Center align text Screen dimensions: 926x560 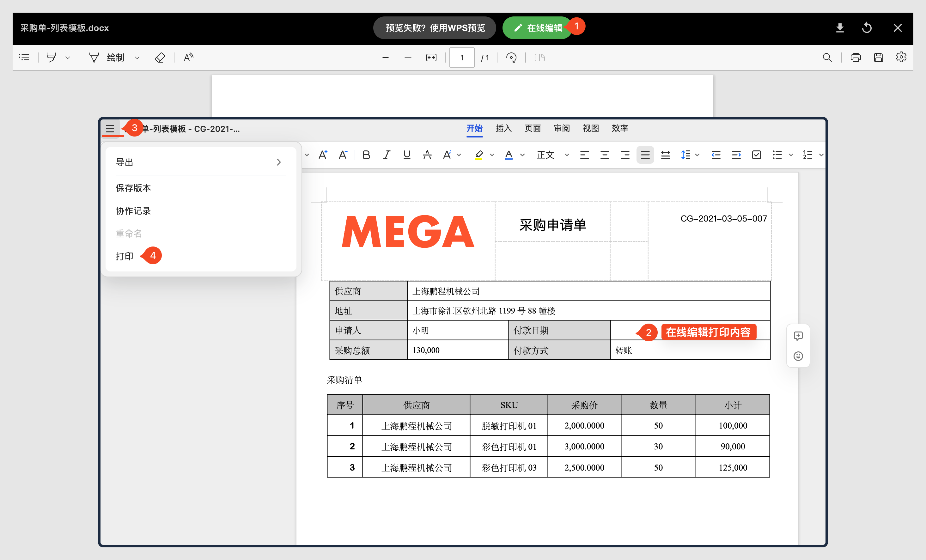pyautogui.click(x=605, y=155)
